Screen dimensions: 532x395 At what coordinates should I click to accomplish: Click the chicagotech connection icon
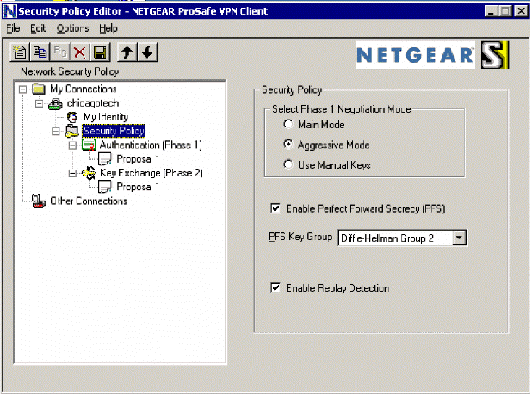[55, 103]
